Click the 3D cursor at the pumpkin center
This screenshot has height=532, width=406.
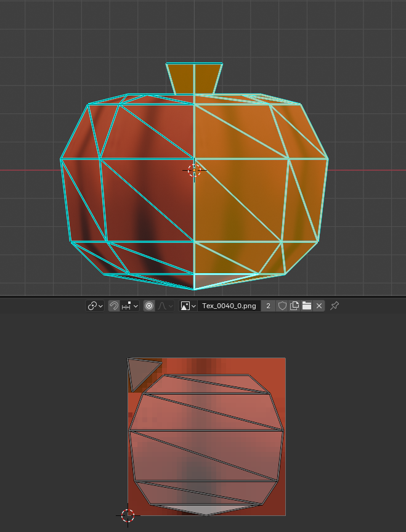tap(194, 170)
